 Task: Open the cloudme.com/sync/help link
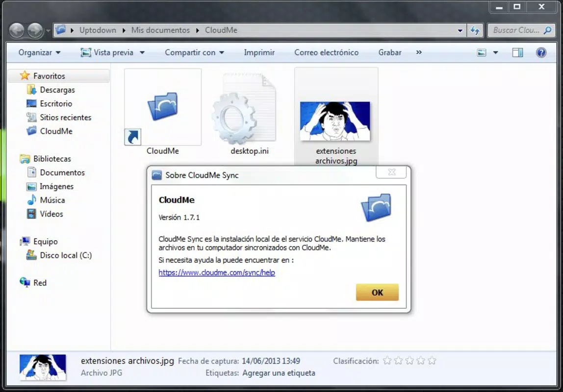click(x=217, y=272)
